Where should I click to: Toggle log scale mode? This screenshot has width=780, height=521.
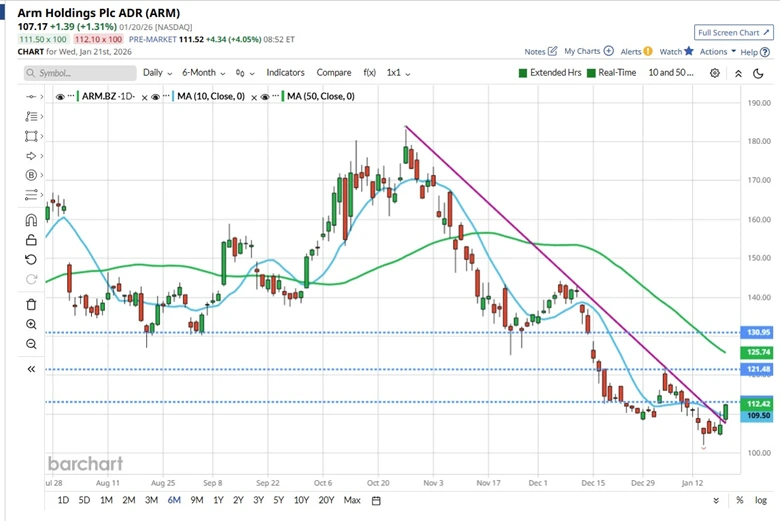click(x=761, y=500)
